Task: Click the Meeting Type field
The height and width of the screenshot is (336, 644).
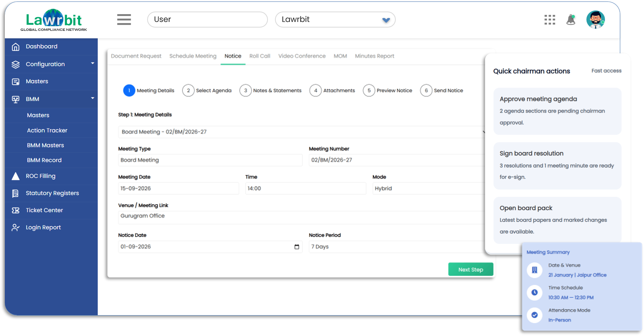Action: click(210, 160)
